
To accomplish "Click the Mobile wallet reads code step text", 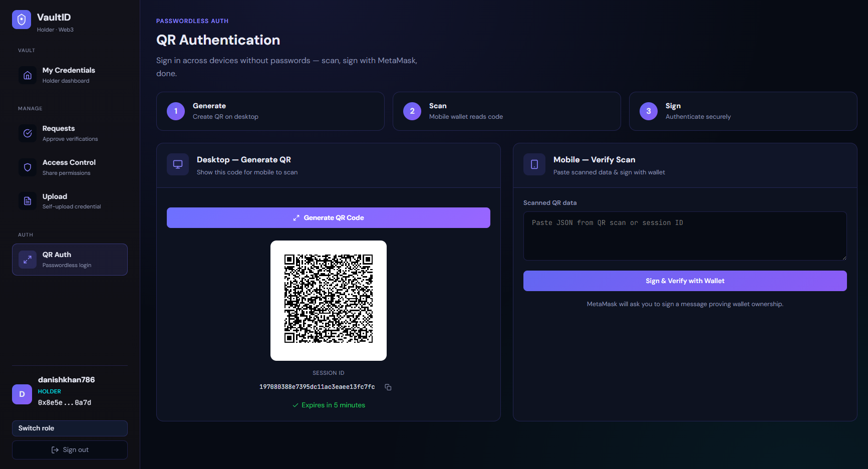I will click(x=466, y=117).
